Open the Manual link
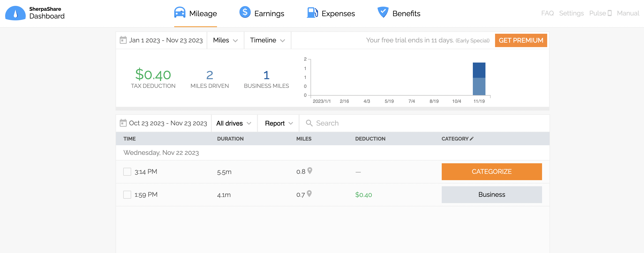Viewport: 644px width, 253px height. click(628, 13)
